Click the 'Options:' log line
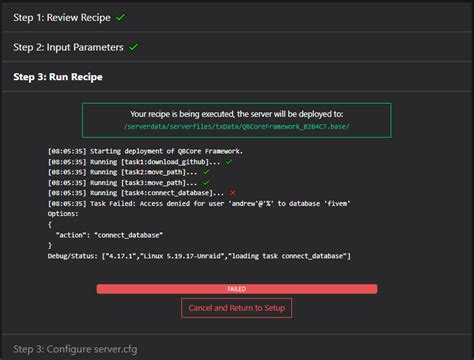Screen dimensions: 474x360 click(63, 214)
